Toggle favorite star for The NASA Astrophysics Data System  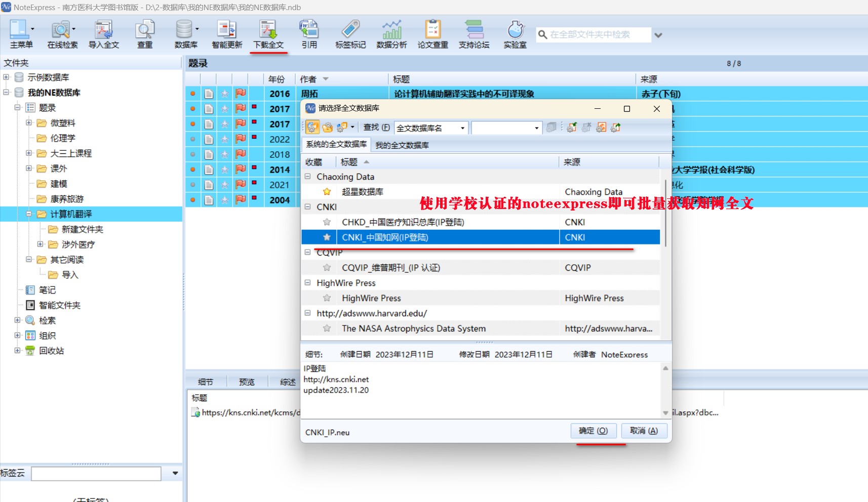(327, 328)
